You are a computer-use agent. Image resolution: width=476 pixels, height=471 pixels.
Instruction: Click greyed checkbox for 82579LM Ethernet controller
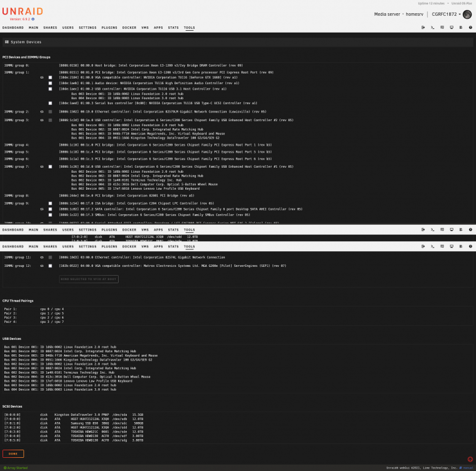(50, 112)
